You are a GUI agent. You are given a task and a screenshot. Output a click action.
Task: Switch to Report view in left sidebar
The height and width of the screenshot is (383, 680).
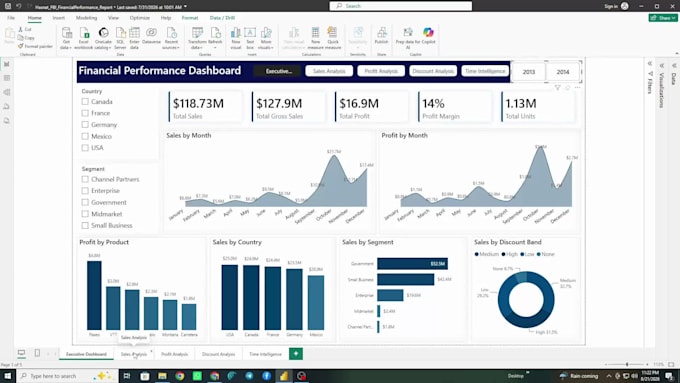point(7,64)
